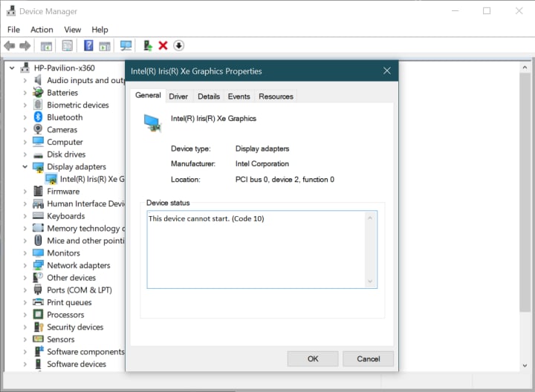Click Device status box scroll-down arrow
This screenshot has height=392, width=535.
[x=370, y=281]
